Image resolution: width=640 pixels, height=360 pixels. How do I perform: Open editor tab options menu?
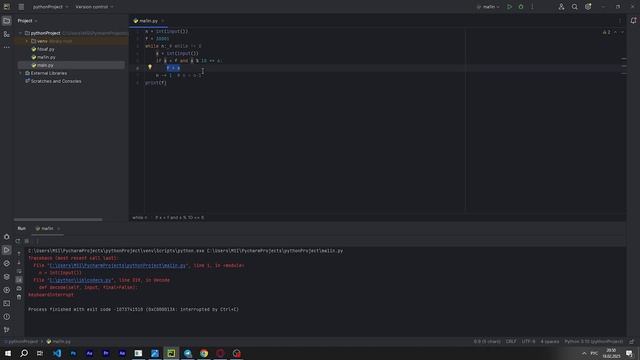click(620, 21)
